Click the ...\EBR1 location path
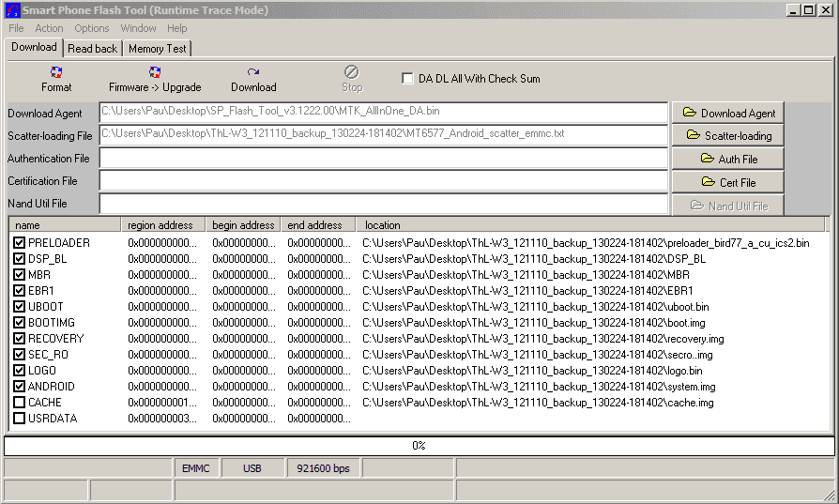Image resolution: width=839 pixels, height=504 pixels. pos(527,291)
